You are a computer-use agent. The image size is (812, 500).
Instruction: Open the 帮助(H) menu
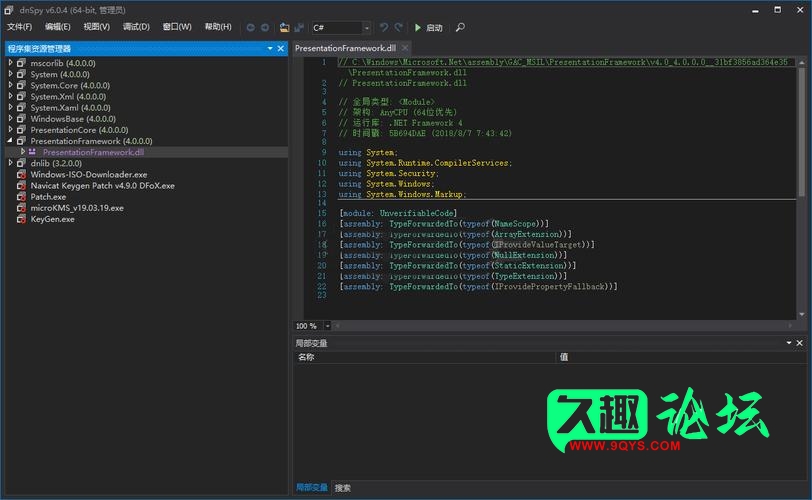(218, 27)
